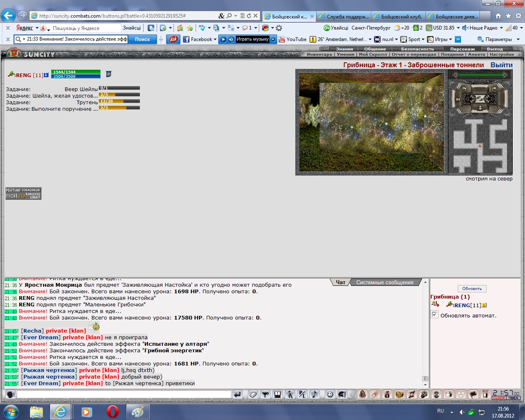Click the EXIT door icon in game bar
The height and width of the screenshot is (420, 525).
point(486,395)
